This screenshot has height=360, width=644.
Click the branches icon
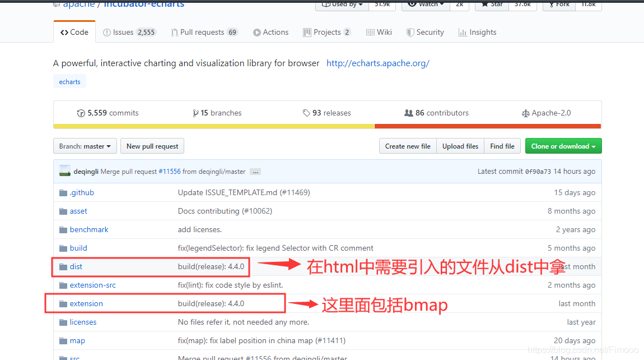[195, 113]
